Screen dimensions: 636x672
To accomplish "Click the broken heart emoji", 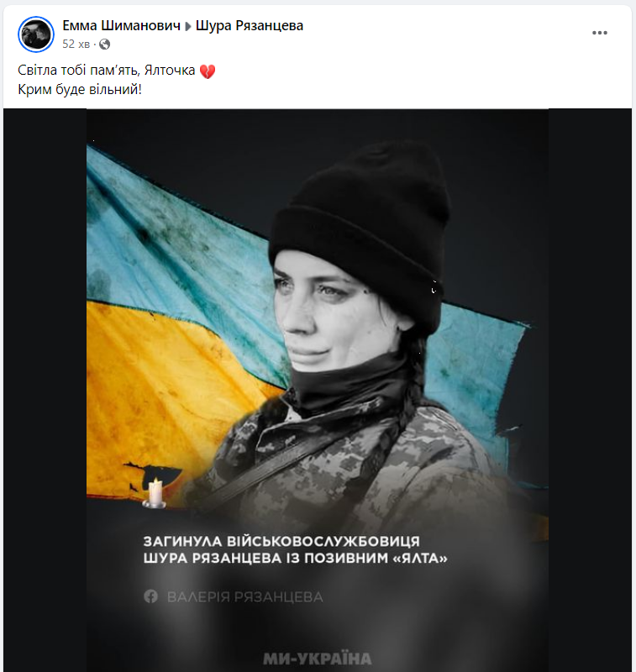I will (208, 71).
